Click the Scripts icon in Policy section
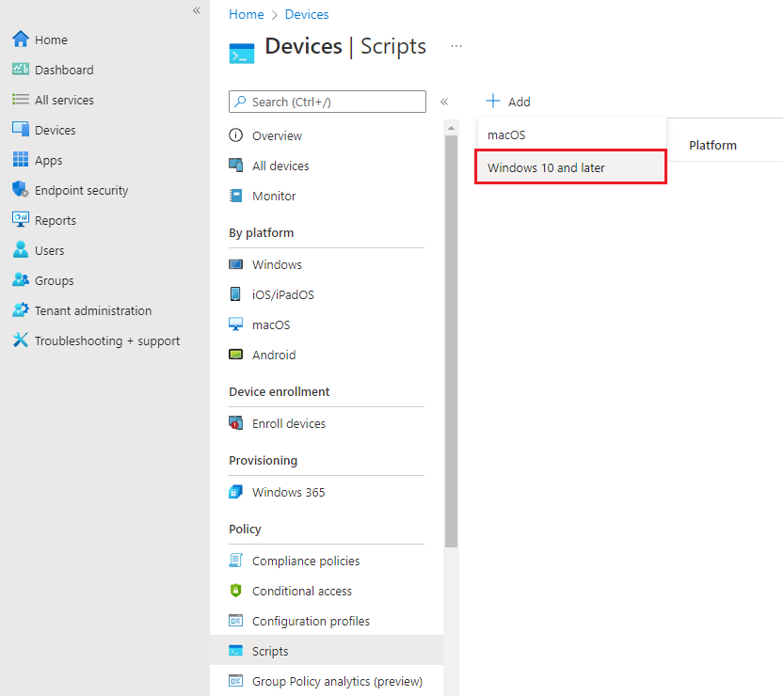Screen dimensions: 784x696 pyautogui.click(x=235, y=651)
